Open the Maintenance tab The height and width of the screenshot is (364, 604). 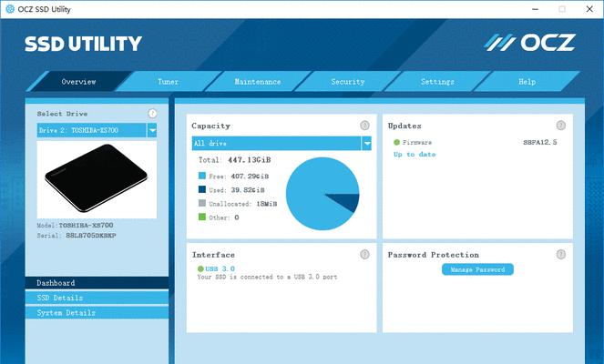(x=258, y=82)
